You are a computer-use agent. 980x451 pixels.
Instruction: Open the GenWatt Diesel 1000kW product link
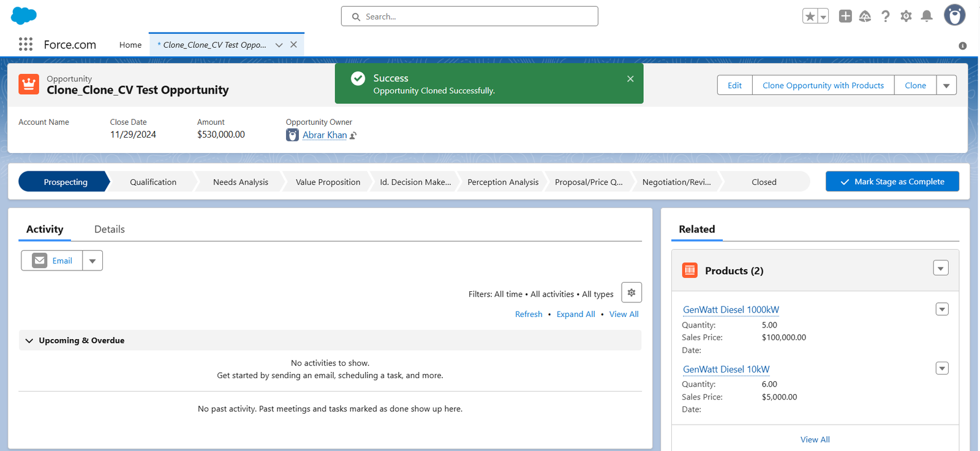tap(731, 310)
